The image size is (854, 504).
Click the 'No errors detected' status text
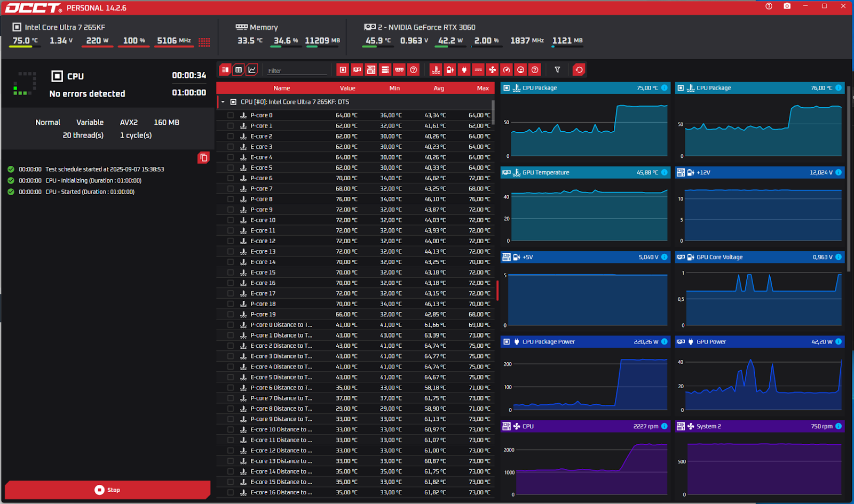(x=87, y=94)
